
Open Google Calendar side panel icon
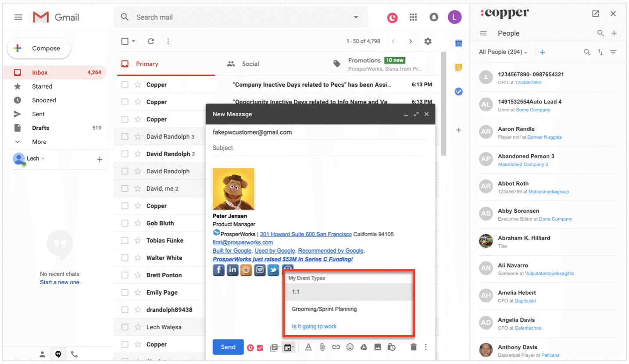click(x=458, y=43)
